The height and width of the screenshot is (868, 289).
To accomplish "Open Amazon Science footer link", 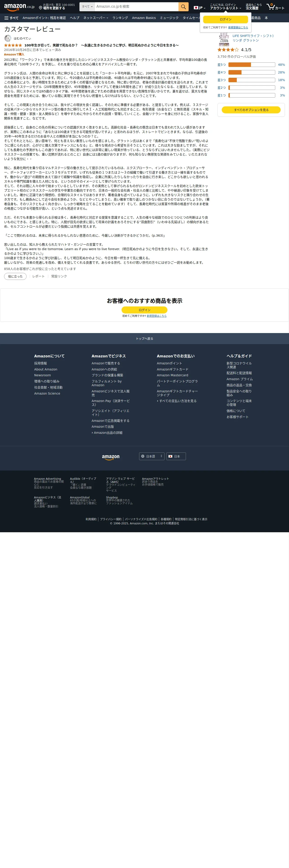I will click(47, 394).
